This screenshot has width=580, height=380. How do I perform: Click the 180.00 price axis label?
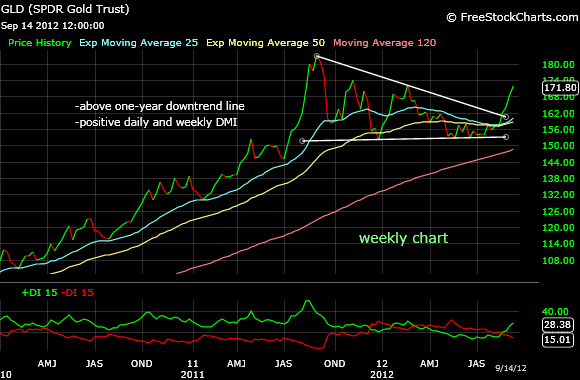point(558,65)
